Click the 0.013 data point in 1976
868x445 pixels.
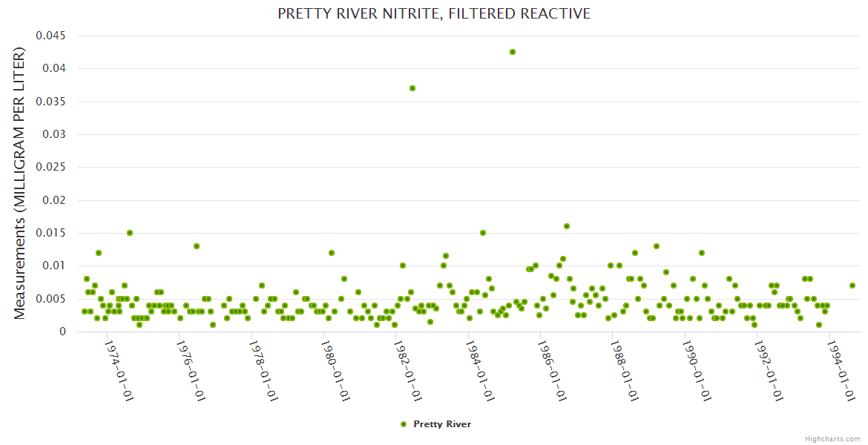point(197,246)
